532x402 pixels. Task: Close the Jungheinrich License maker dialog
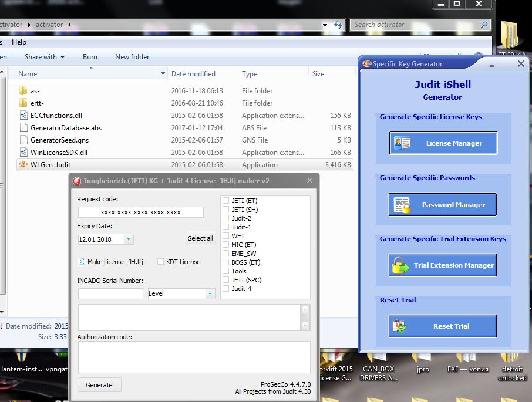click(x=309, y=180)
